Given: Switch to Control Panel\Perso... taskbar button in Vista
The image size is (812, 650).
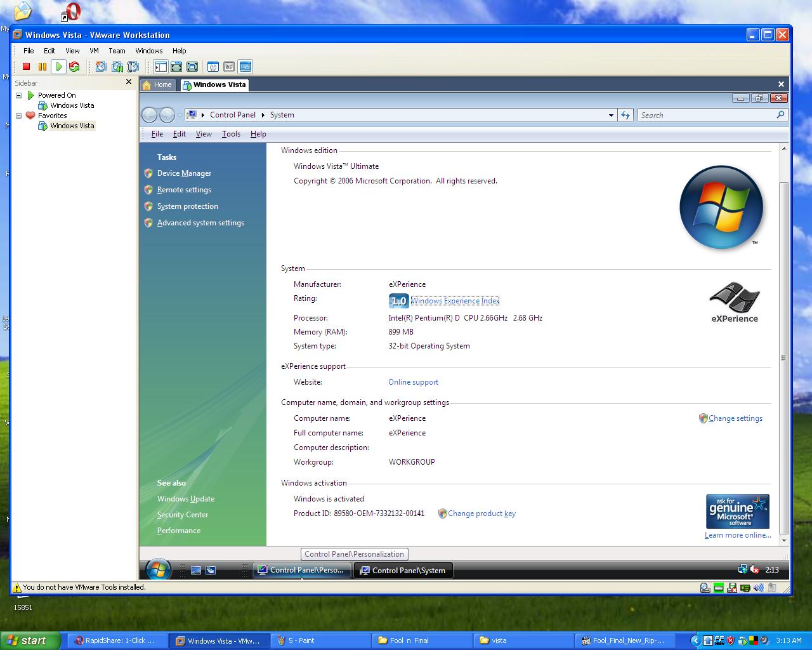Looking at the screenshot, I should point(301,570).
